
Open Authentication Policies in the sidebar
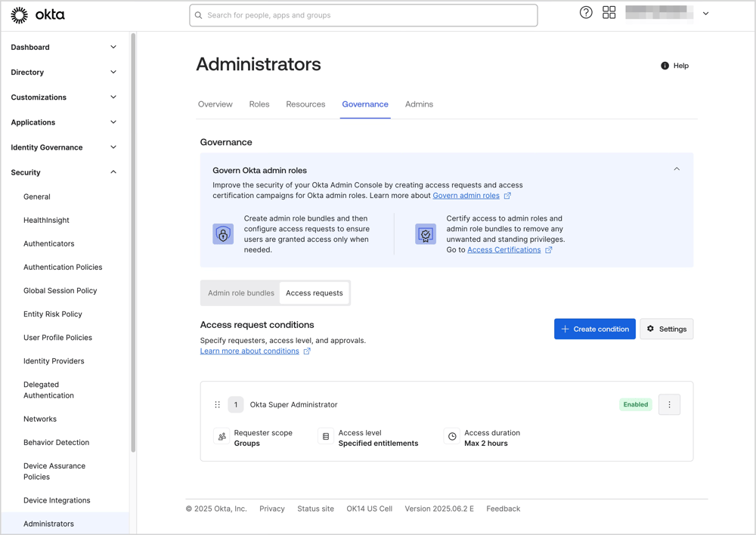[x=63, y=267]
